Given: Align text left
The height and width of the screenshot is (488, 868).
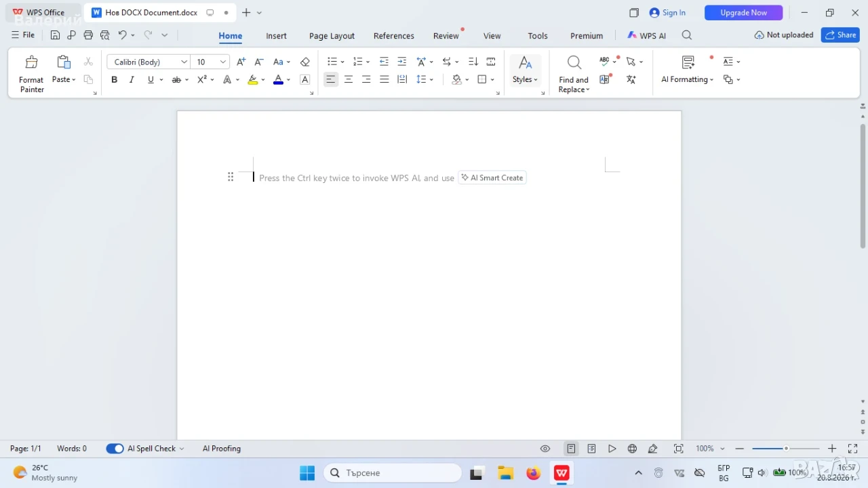Looking at the screenshot, I should pos(330,80).
